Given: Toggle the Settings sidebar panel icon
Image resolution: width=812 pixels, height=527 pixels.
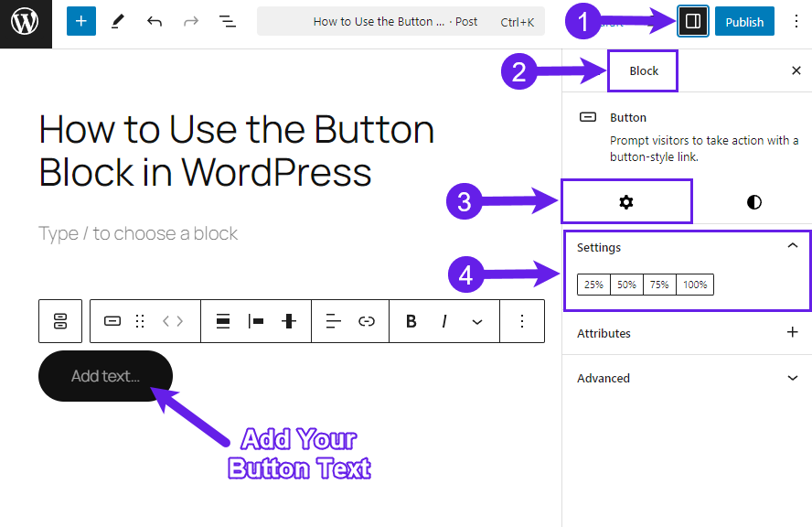Looking at the screenshot, I should pos(693,21).
